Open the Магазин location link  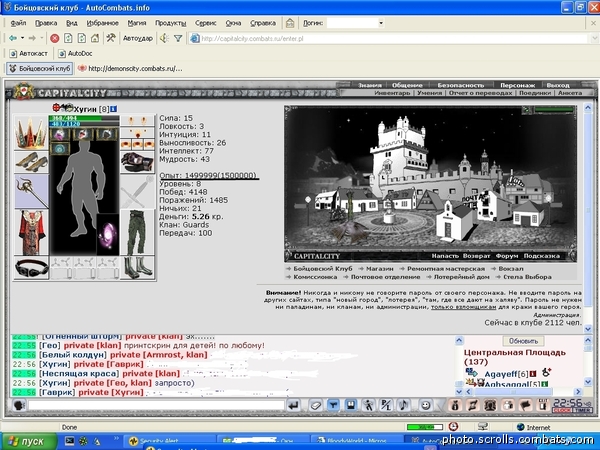(379, 269)
